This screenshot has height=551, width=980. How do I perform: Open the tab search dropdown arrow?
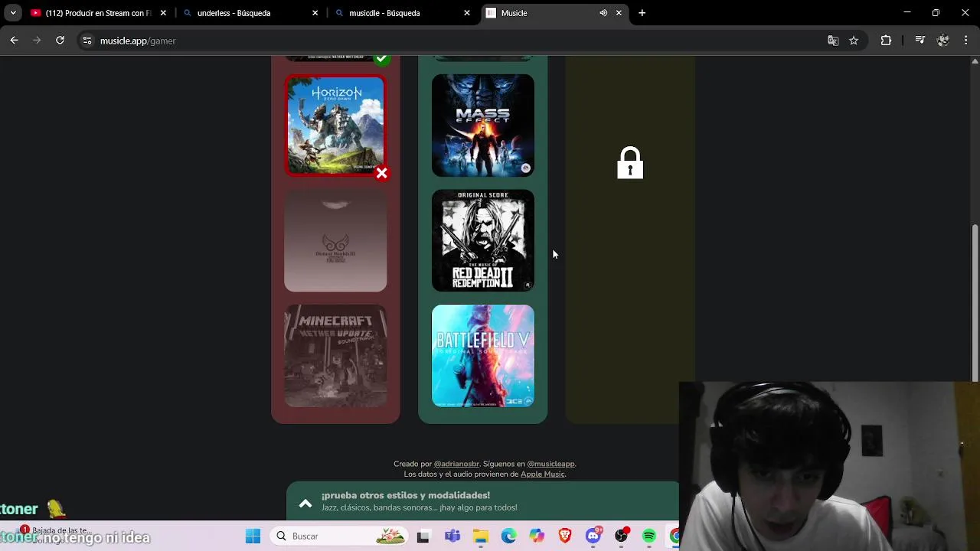(12, 13)
